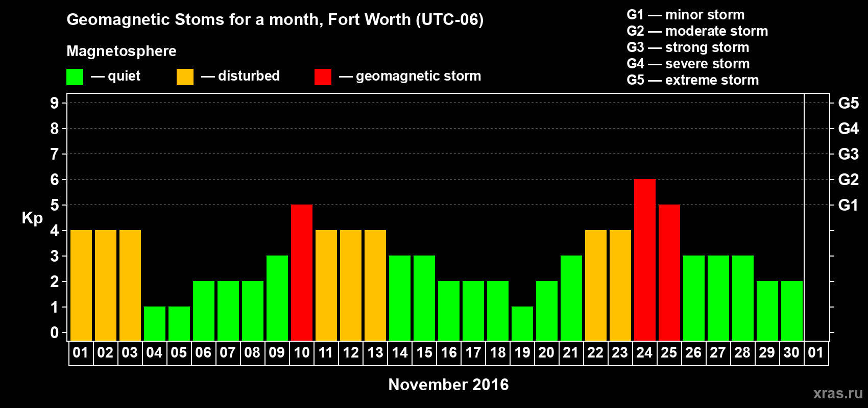Click the 'G5 — extreme storm' legend line

pos(693,80)
